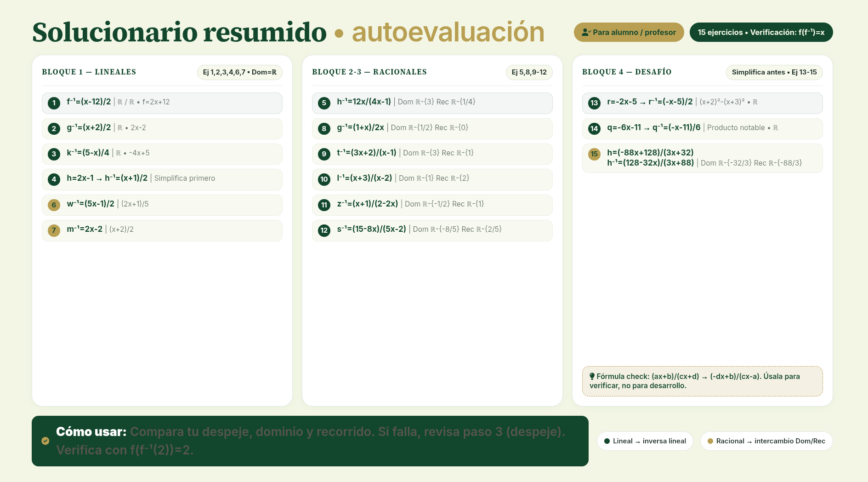
Task: Click the gold dot in Racional legend
Action: pyautogui.click(x=710, y=441)
